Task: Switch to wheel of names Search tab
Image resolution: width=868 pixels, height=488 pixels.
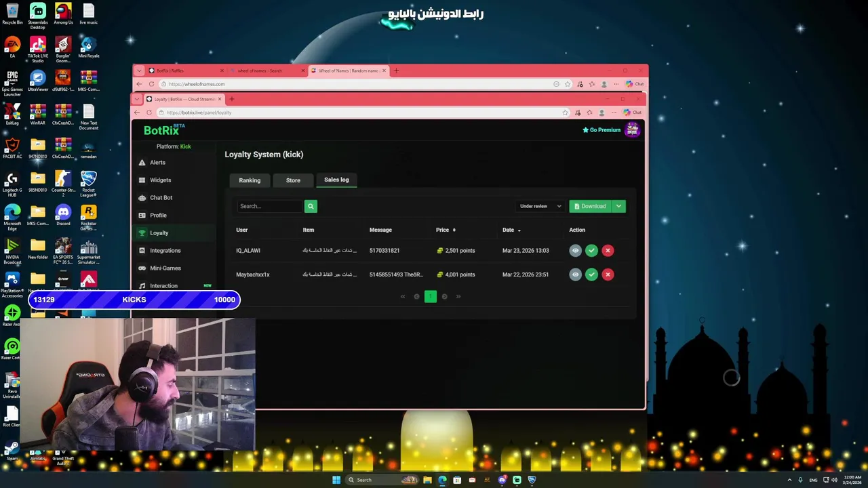Action: coord(268,70)
